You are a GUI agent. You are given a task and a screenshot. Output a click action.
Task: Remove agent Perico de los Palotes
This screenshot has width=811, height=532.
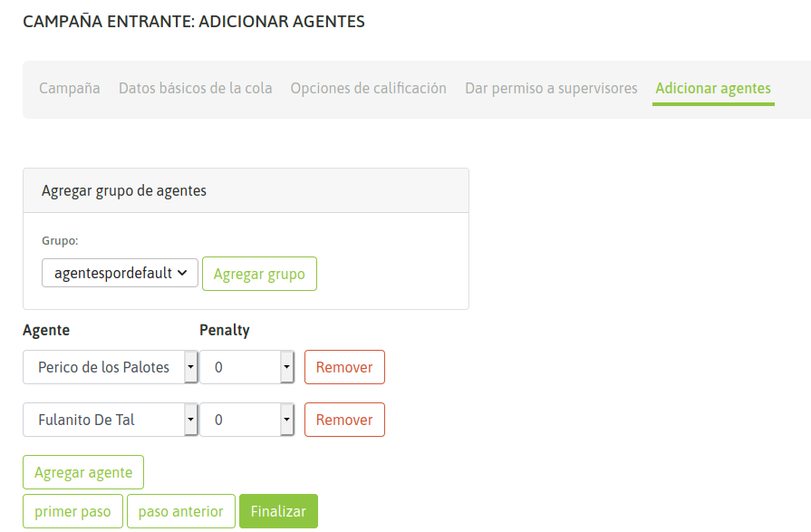coord(344,367)
